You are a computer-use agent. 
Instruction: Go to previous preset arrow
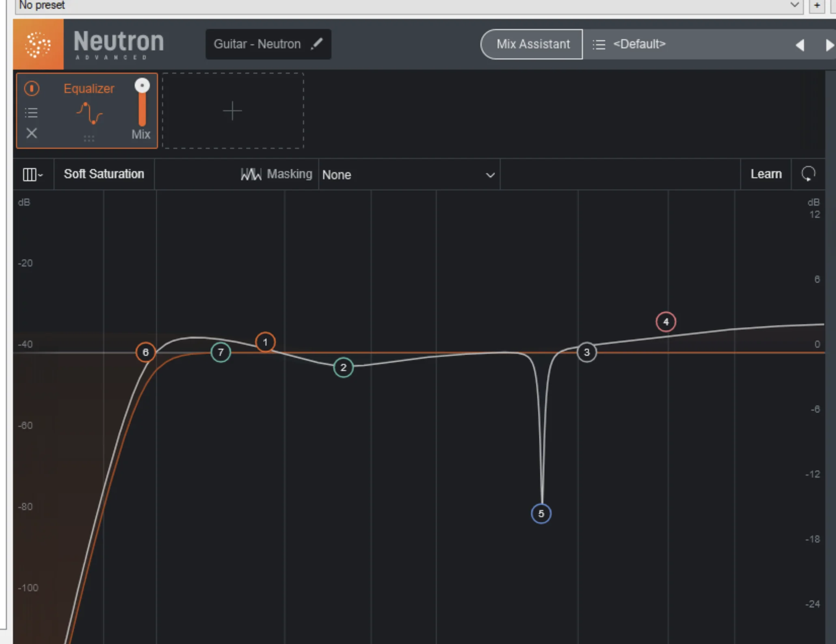click(x=800, y=45)
